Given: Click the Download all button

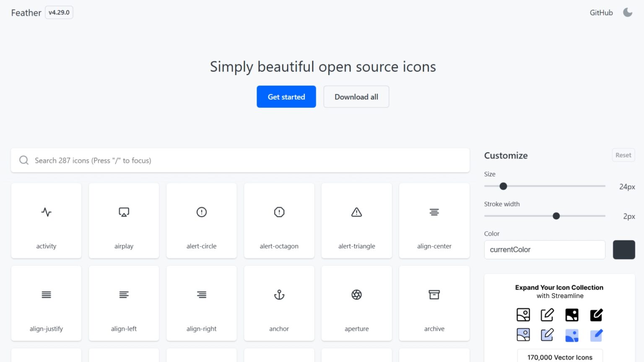Looking at the screenshot, I should (x=356, y=96).
